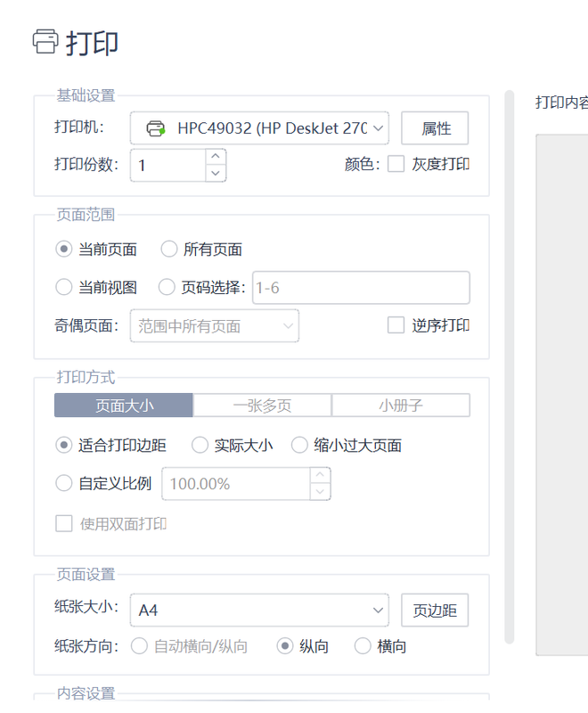The width and height of the screenshot is (588, 713).
Task: Open the 纸张大小 A4 paper size dropdown
Action: pyautogui.click(x=259, y=611)
